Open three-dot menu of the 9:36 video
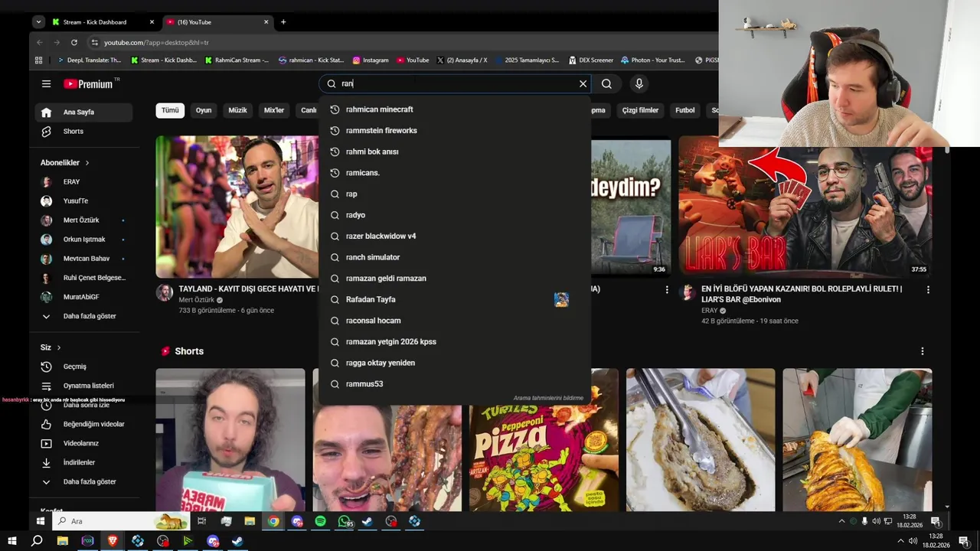 667,290
